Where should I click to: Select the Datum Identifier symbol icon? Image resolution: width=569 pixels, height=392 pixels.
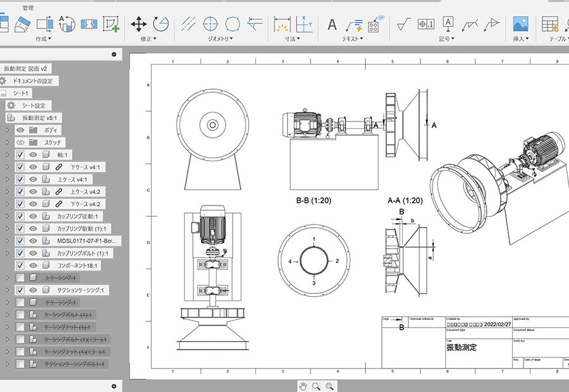[x=448, y=24]
